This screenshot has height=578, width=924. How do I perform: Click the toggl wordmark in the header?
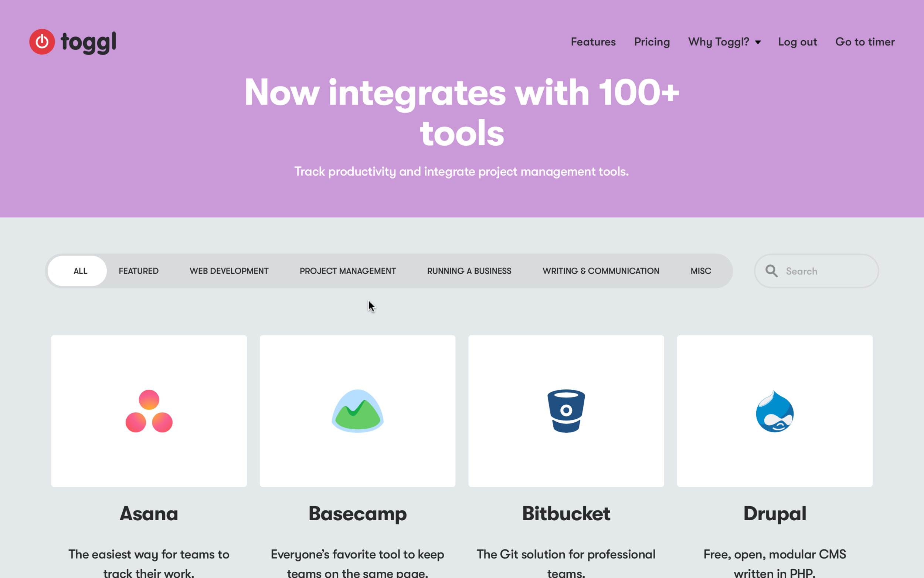tap(88, 43)
